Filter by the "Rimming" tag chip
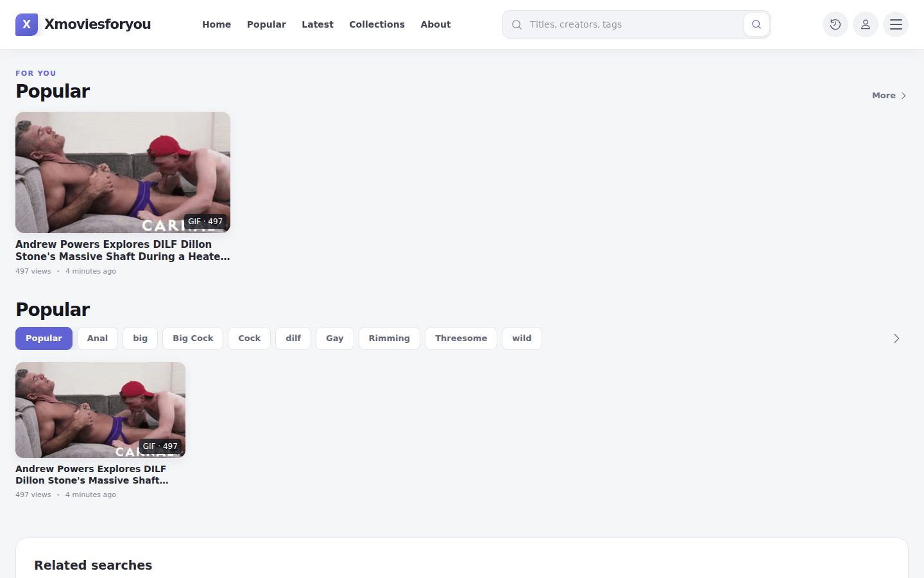Viewport: 924px width, 578px height. [x=389, y=338]
